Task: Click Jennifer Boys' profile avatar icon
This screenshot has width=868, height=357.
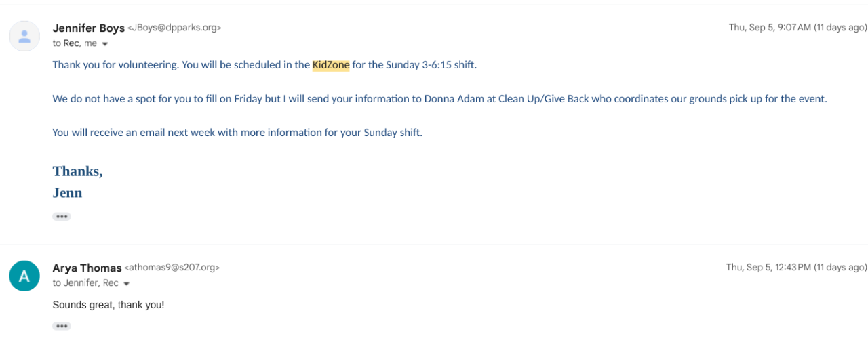Action: 24,36
